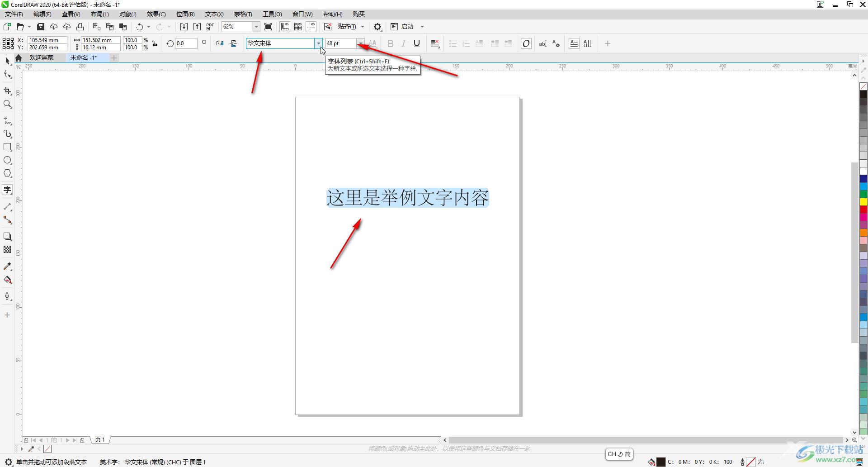Toggle Underline text formatting
This screenshot has width=868, height=467.
click(417, 43)
